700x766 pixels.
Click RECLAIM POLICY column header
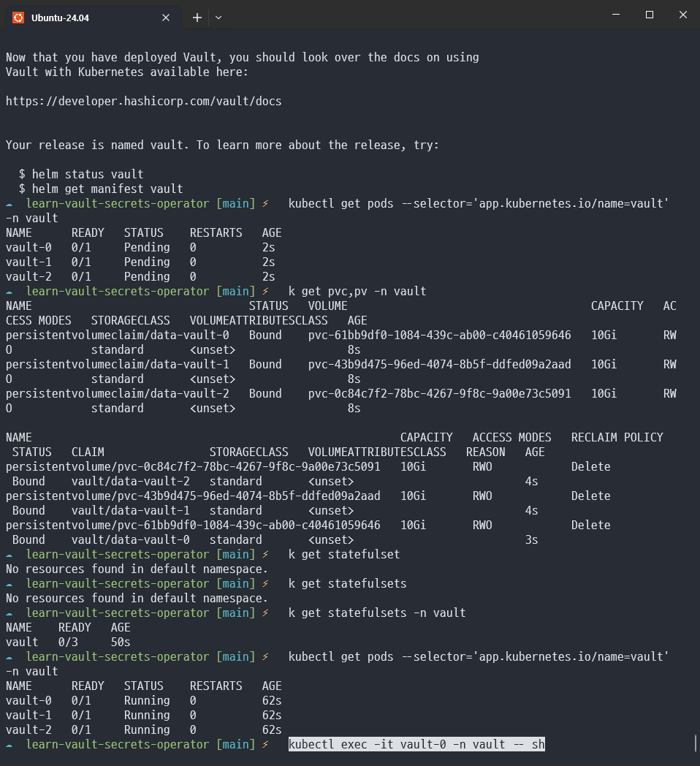pyautogui.click(x=617, y=437)
